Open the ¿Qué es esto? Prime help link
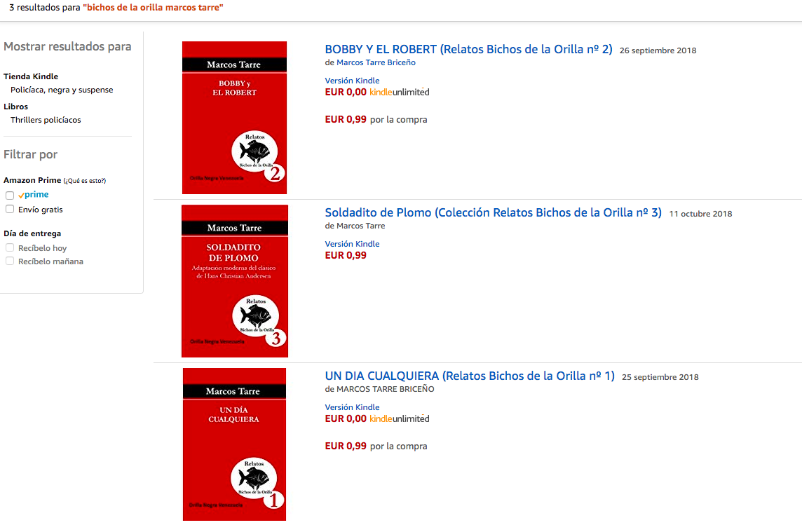The height and width of the screenshot is (532, 802). 84,181
